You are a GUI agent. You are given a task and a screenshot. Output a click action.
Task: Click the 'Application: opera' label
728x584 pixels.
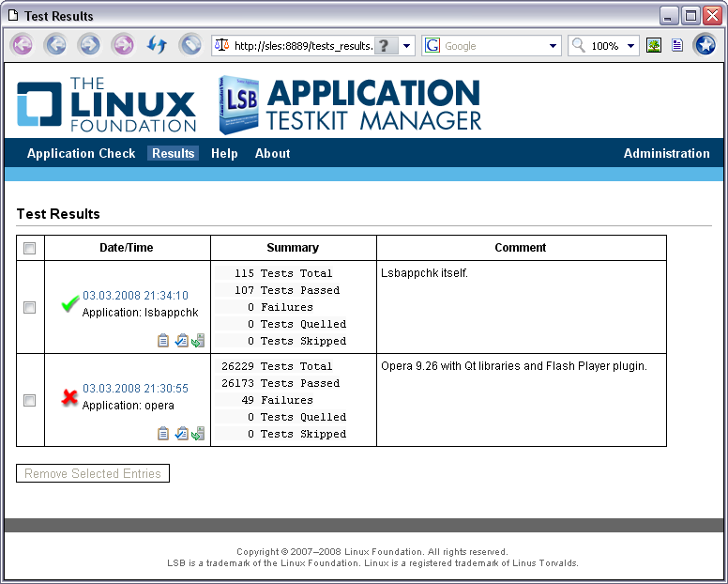pos(129,406)
